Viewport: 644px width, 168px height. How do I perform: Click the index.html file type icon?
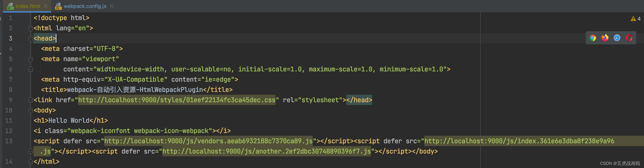click(10, 6)
